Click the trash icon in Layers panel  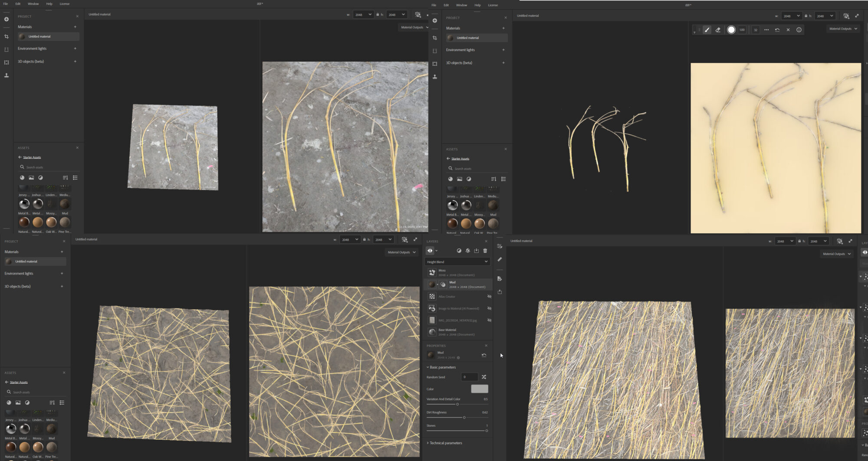485,251
